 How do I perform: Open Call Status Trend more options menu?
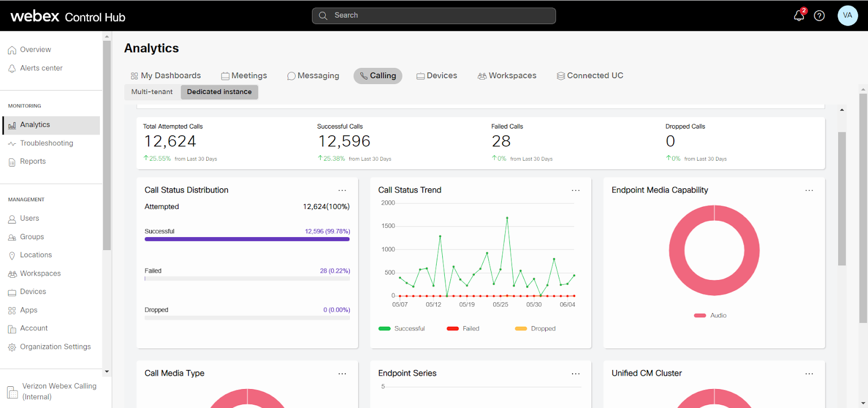(576, 190)
